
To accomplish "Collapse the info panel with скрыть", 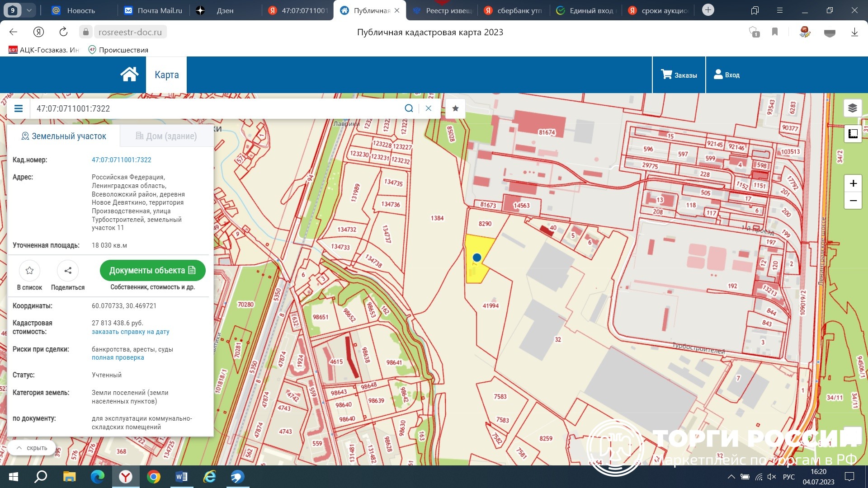I will click(32, 448).
